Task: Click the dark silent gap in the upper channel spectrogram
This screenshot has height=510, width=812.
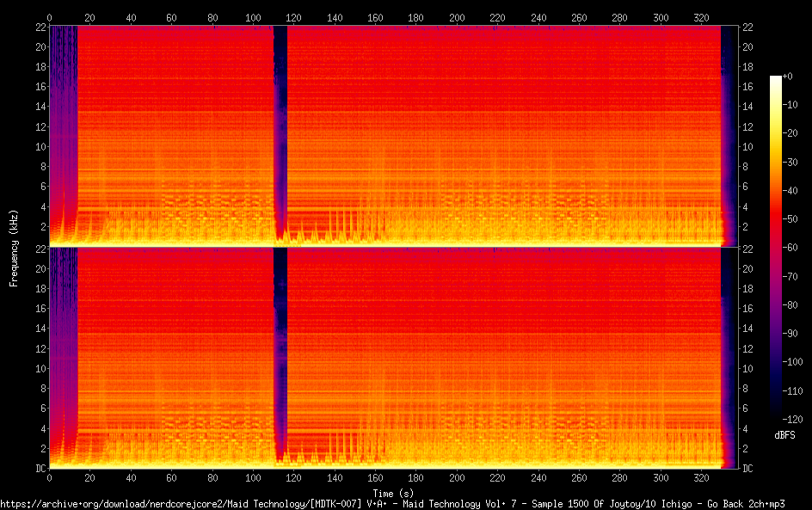Action: click(280, 129)
